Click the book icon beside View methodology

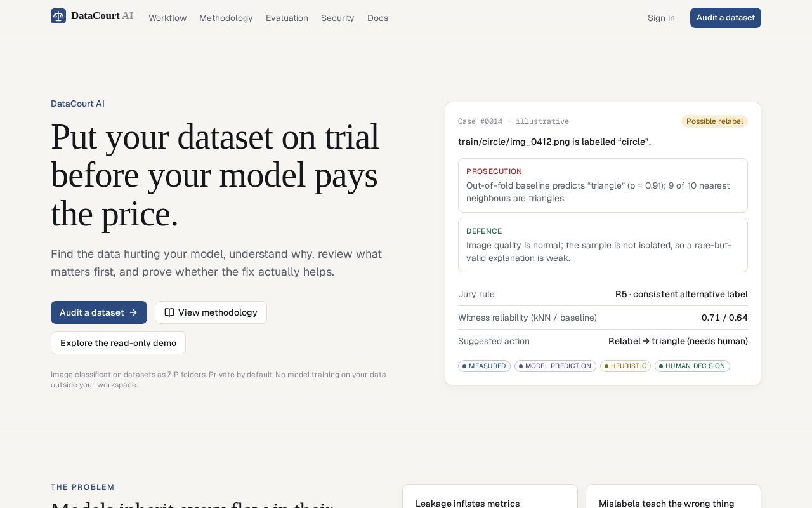pyautogui.click(x=169, y=312)
